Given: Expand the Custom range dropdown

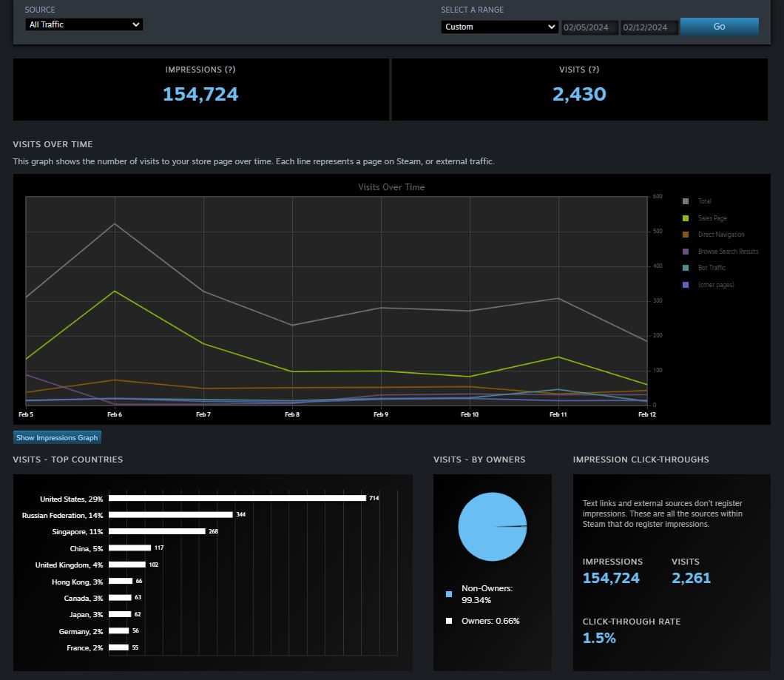Looking at the screenshot, I should tap(499, 27).
